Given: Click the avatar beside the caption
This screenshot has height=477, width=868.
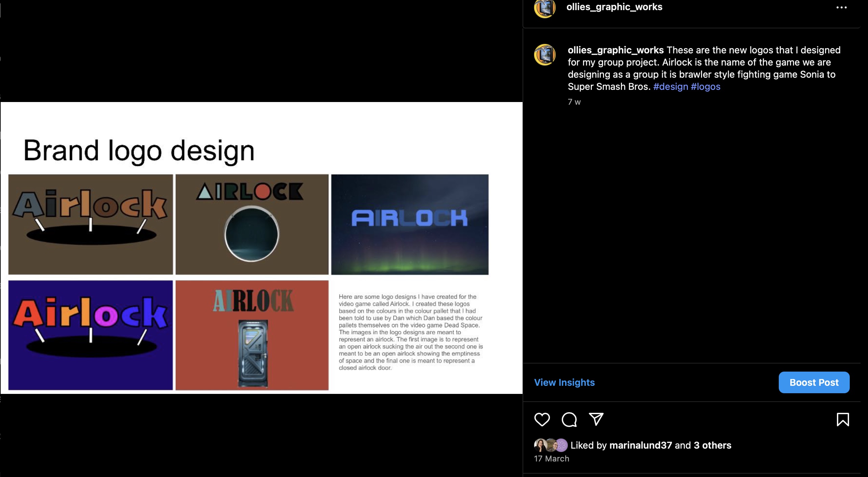Looking at the screenshot, I should pos(545,55).
